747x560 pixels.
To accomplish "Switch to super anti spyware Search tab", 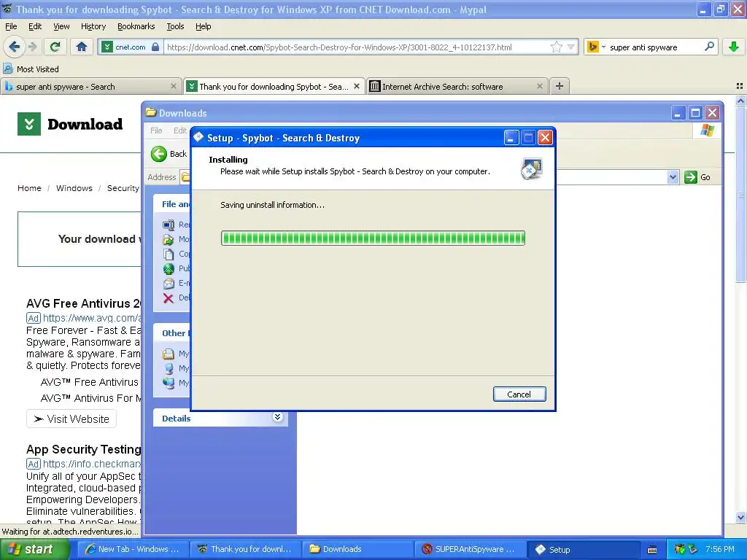I will coord(90,86).
